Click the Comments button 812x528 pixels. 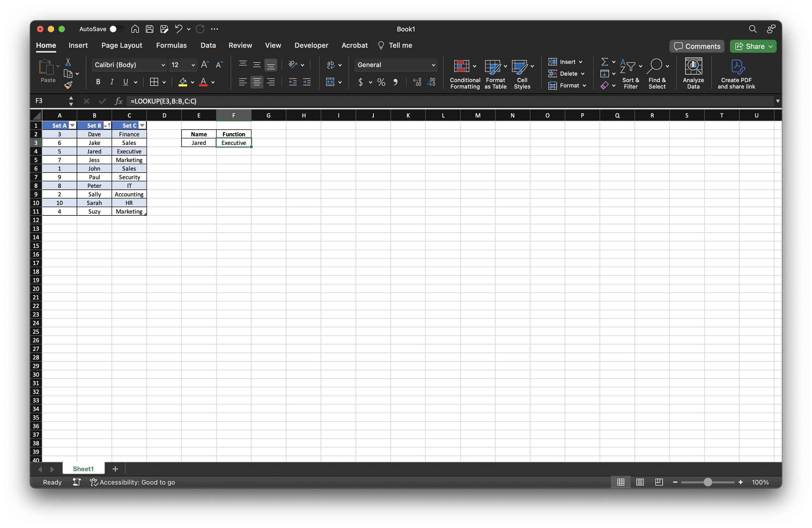[697, 46]
